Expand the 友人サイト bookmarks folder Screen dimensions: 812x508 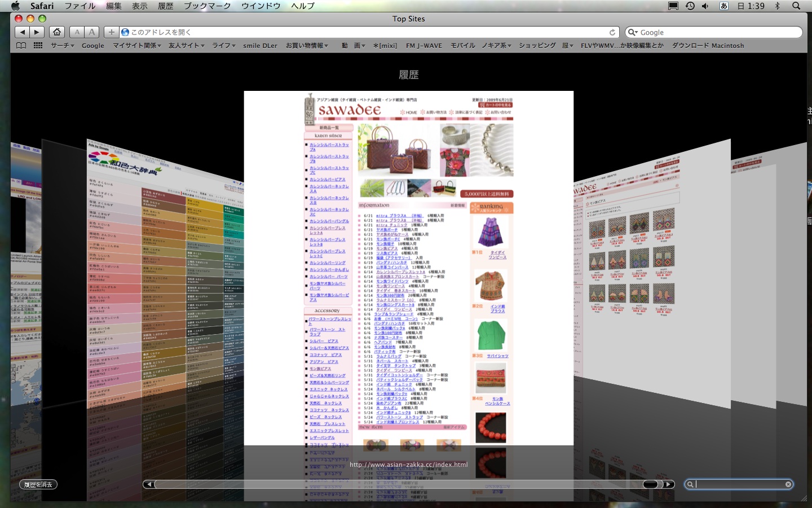[x=187, y=46]
